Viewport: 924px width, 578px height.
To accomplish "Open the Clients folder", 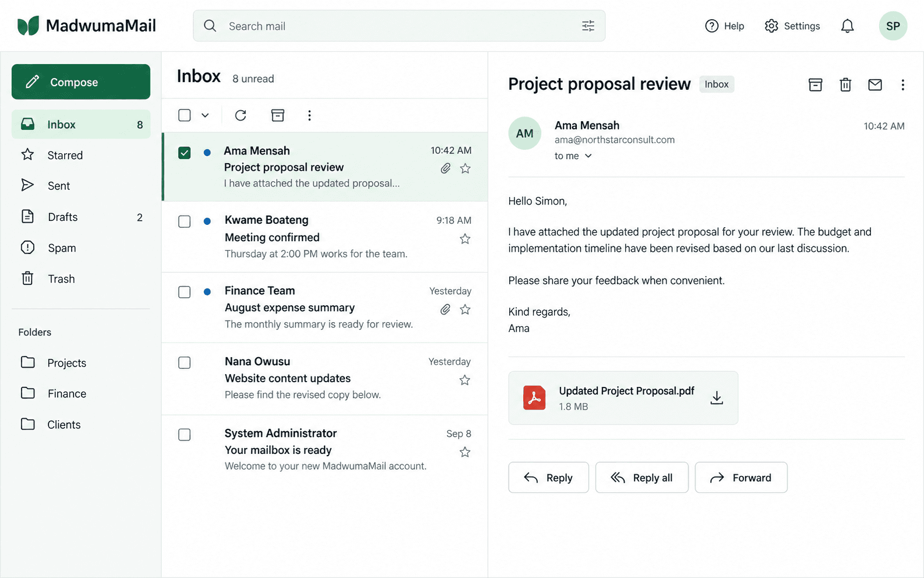I will (81, 425).
